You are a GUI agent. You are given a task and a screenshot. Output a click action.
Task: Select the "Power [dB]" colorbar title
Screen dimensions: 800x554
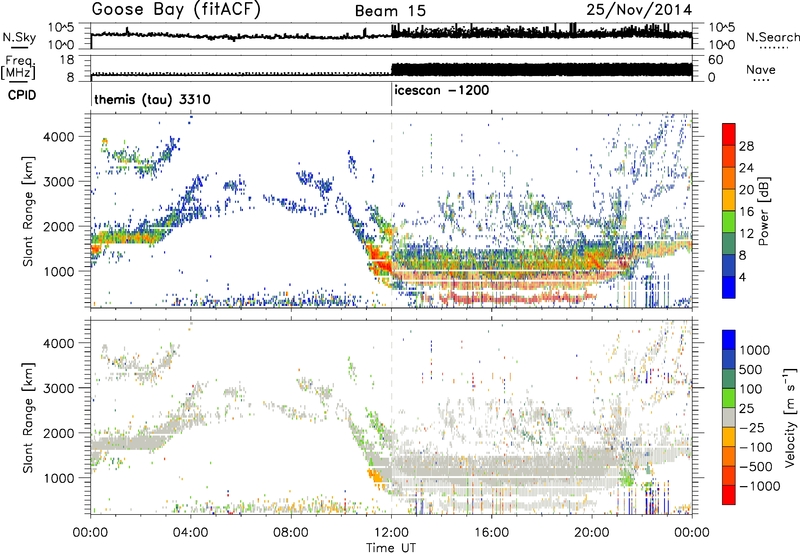click(x=763, y=212)
